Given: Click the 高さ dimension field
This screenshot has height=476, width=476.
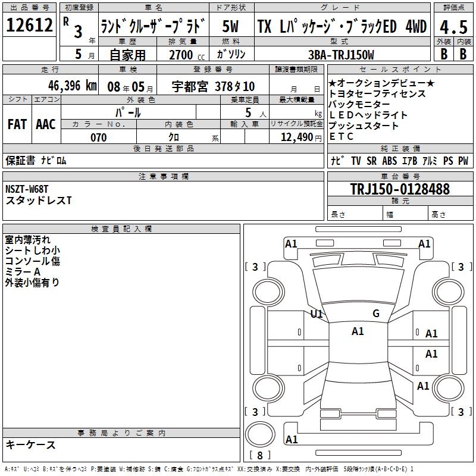Looking at the screenshot, I should pos(450,214).
